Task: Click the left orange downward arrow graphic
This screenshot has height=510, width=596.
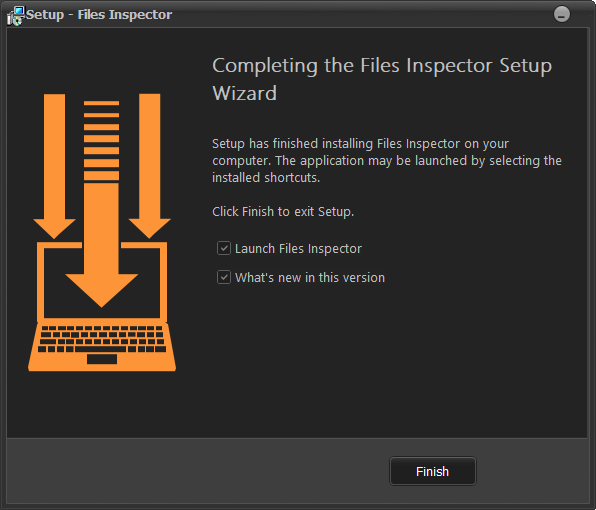Action: (x=54, y=166)
